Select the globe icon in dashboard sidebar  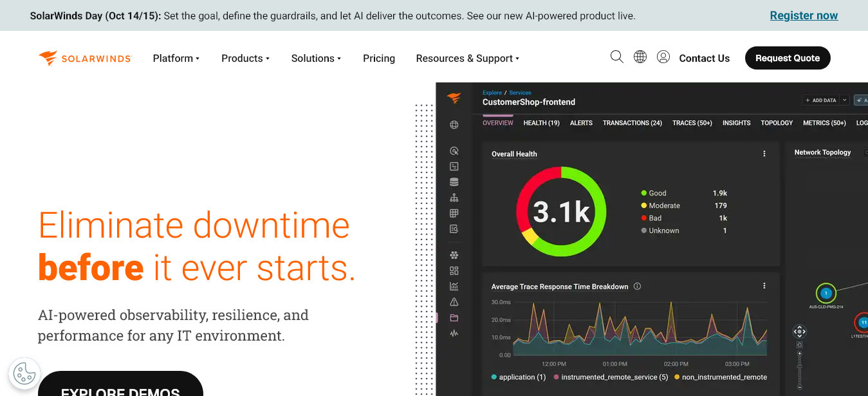[x=454, y=125]
